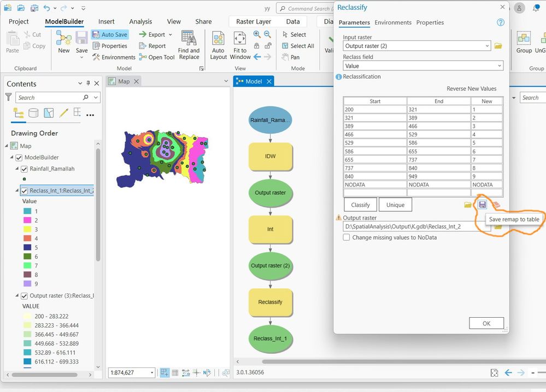Click the New model icon
Screen dimensions: 546x392
pyautogui.click(x=64, y=41)
